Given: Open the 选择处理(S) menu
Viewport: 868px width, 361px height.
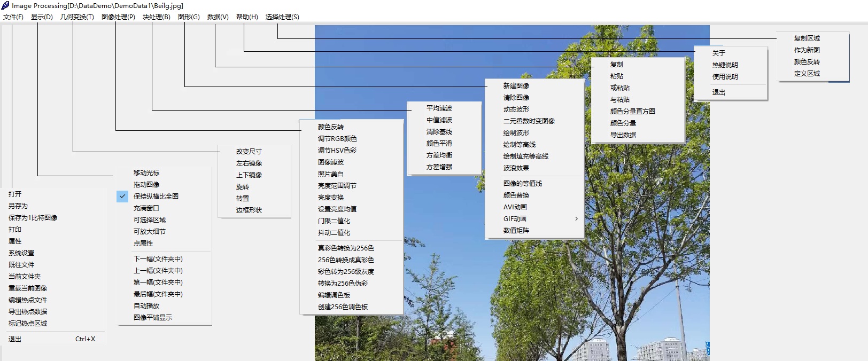Looking at the screenshot, I should click(x=282, y=17).
